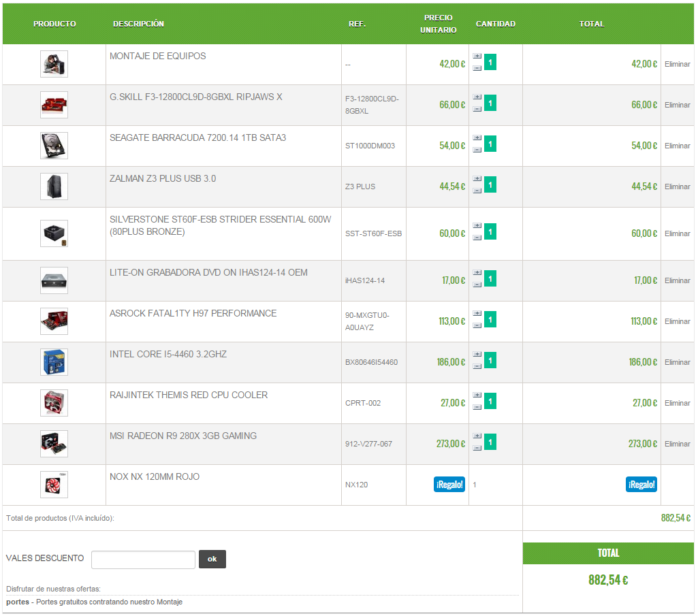
Task: Click 'Portes gratuitos contratando nuestro Montaje' offer text
Action: (x=109, y=602)
